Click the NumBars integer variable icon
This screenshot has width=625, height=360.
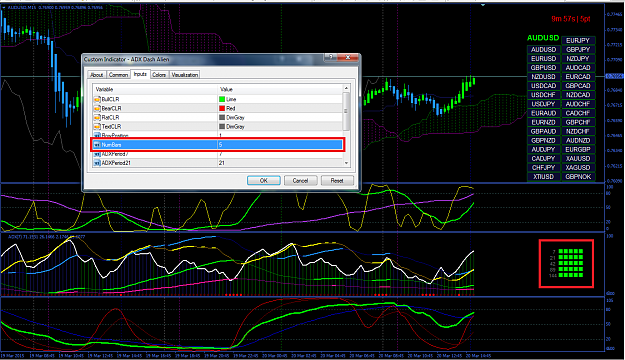[97, 145]
